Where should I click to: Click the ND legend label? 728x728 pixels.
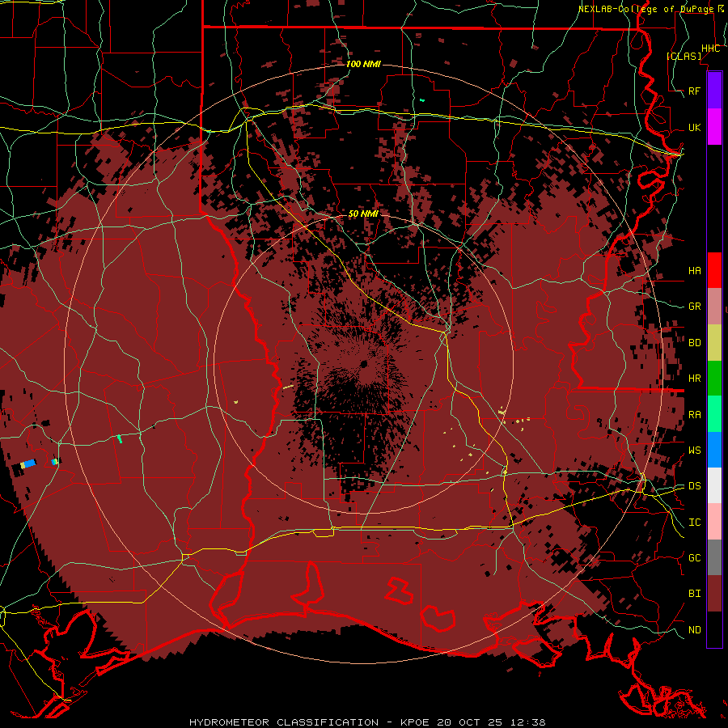click(694, 629)
